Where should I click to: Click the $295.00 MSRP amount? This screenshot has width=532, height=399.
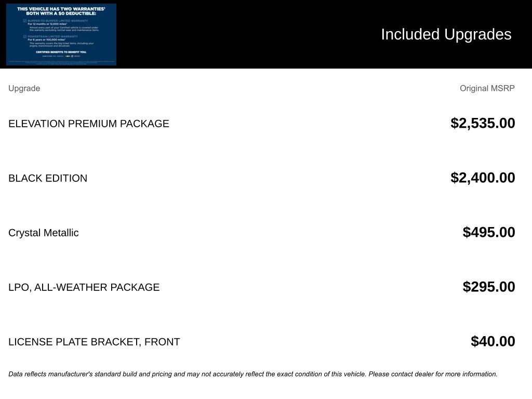pyautogui.click(x=489, y=287)
